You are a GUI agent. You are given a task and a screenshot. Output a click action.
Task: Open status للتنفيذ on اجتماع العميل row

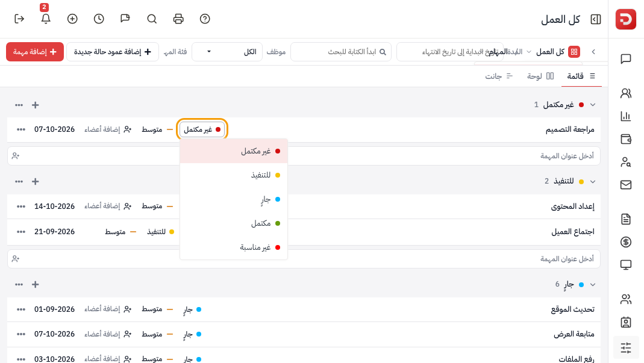click(161, 232)
